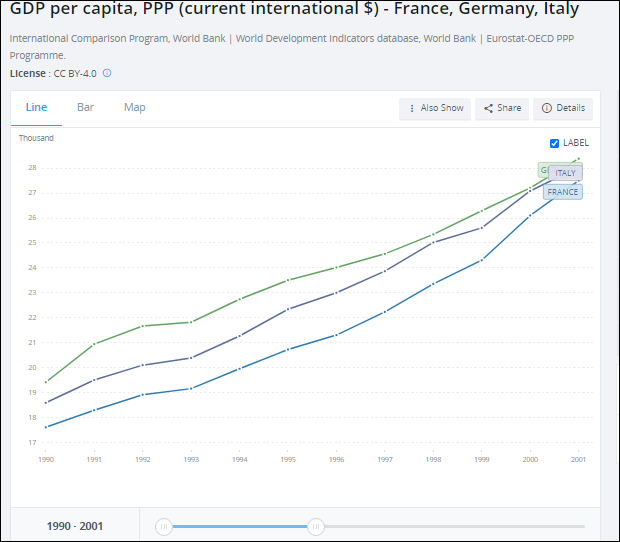Click Italy's 1995 data point on the chart
The image size is (620, 542).
tap(288, 309)
